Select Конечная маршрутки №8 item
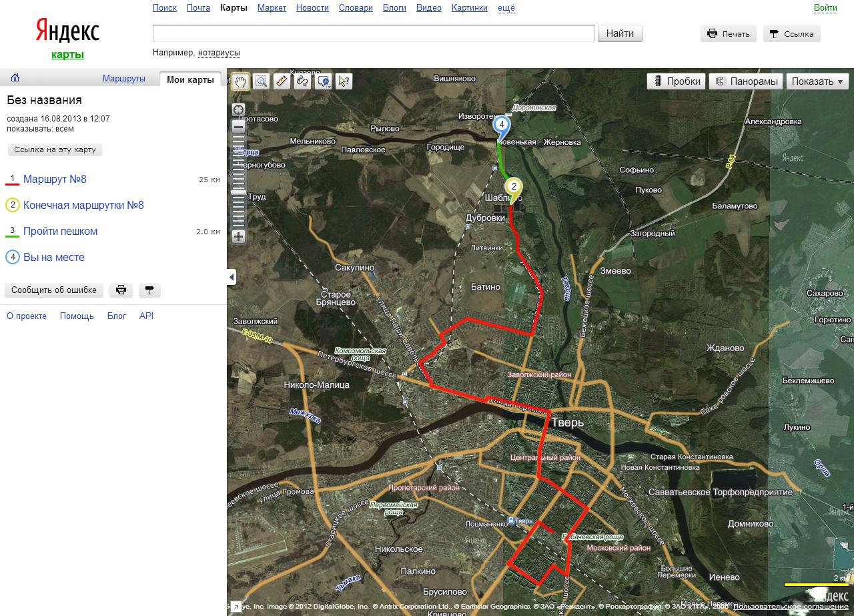854x616 pixels. [83, 205]
